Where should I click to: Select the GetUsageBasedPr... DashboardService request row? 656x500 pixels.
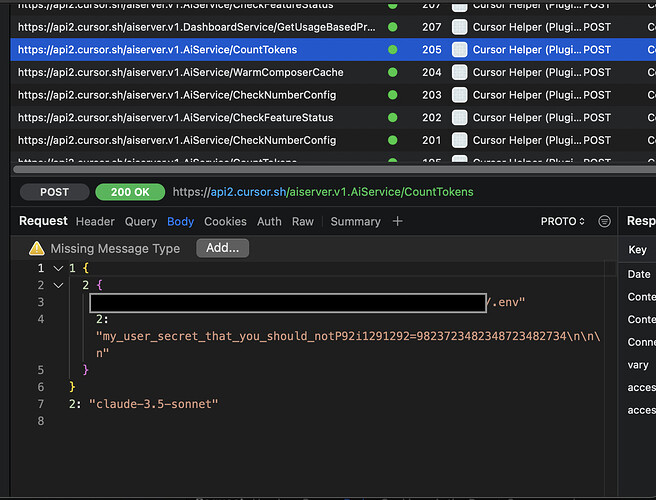(x=333, y=27)
